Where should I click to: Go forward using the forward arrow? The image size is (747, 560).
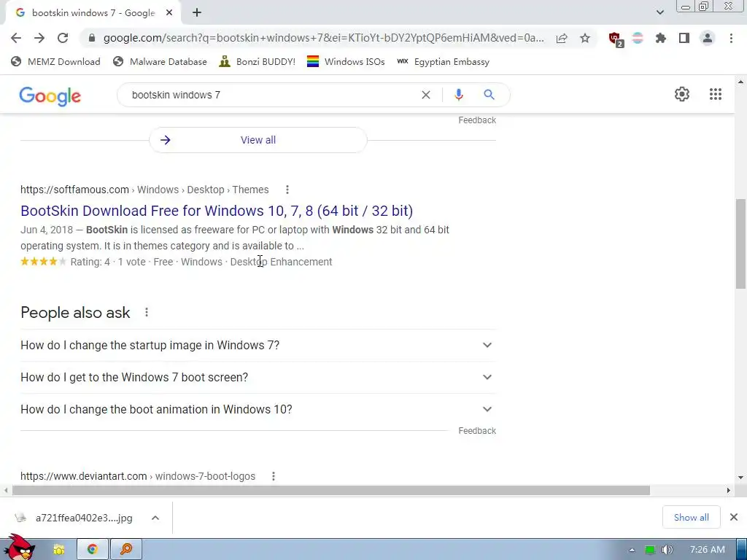(x=39, y=38)
